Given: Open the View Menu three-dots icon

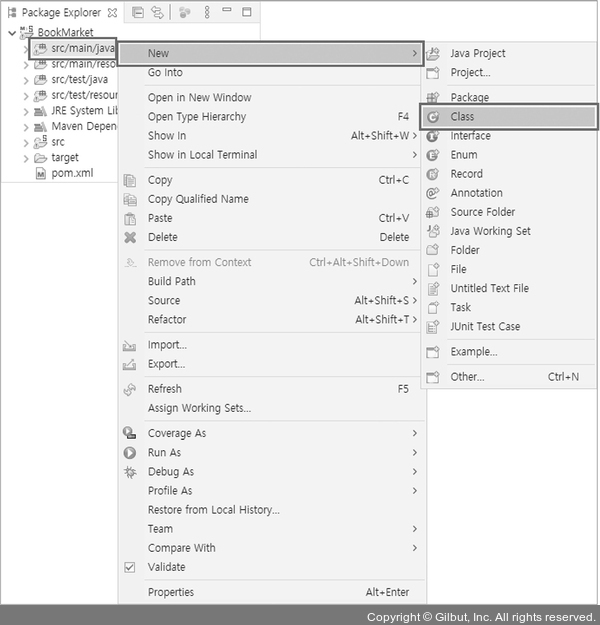Looking at the screenshot, I should (x=207, y=12).
